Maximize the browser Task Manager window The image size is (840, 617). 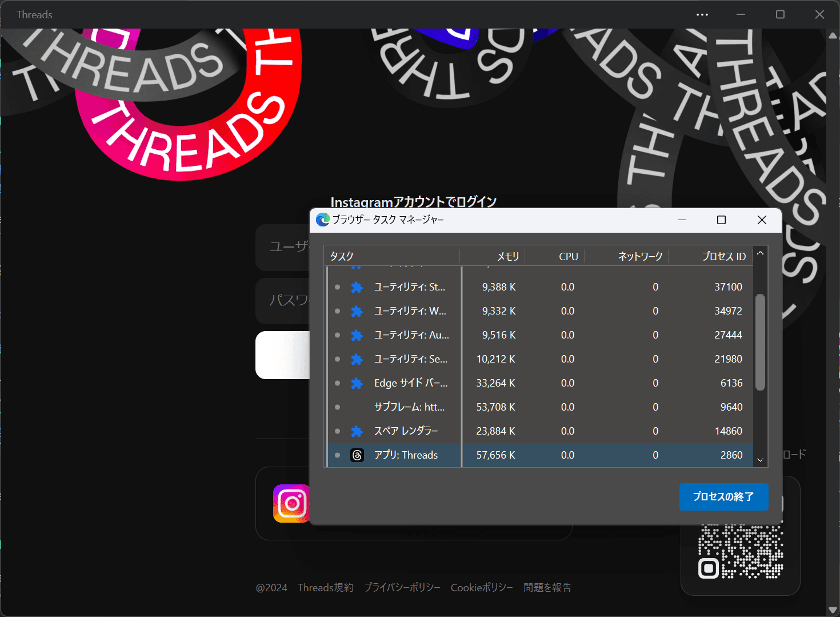click(722, 220)
